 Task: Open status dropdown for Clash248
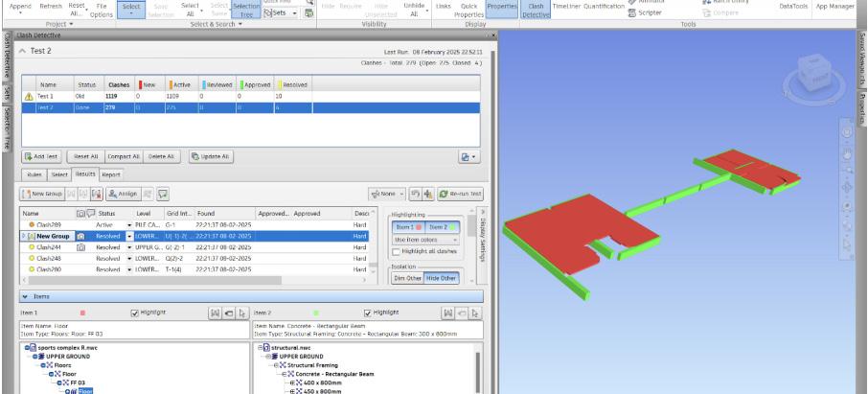129,258
